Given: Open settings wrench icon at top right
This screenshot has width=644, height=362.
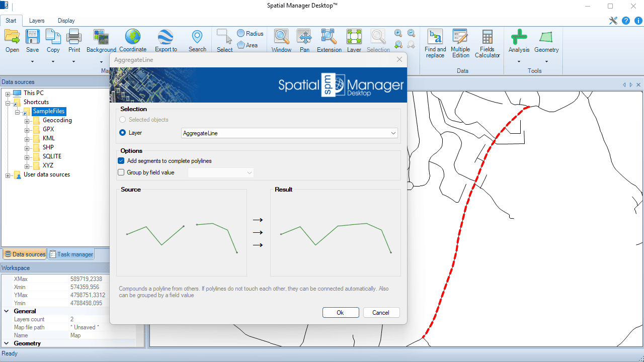Looking at the screenshot, I should [x=613, y=21].
